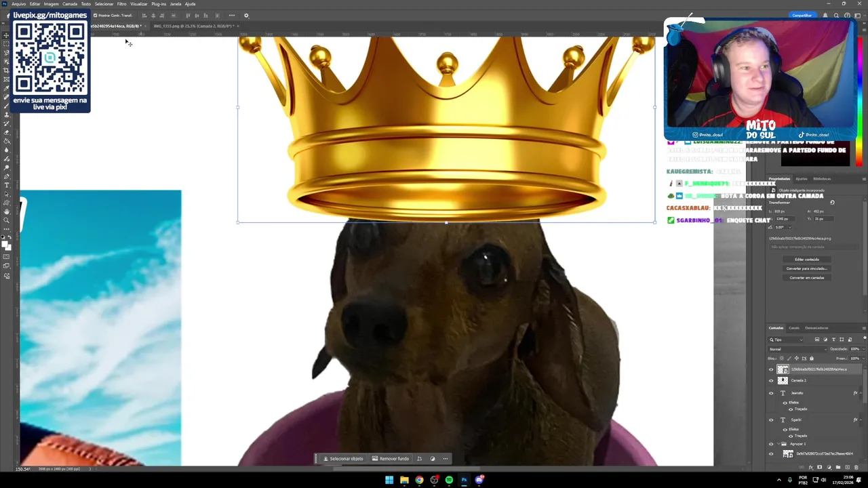The image size is (868, 488).
Task: Click the Compartilhar button
Action: (x=802, y=15)
